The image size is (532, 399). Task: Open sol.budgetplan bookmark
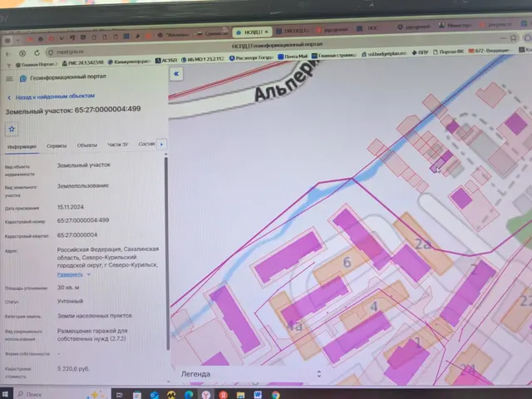[384, 53]
